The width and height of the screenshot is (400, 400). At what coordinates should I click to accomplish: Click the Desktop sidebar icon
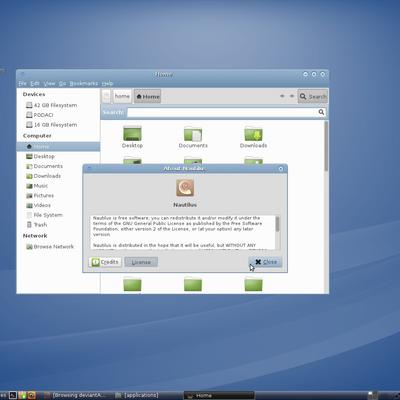pos(29,156)
